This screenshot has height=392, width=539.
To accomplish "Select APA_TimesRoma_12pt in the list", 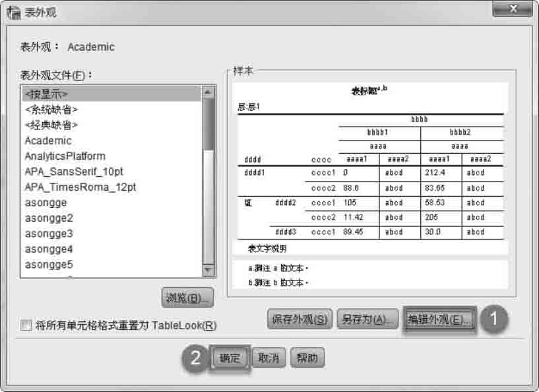I will point(111,187).
